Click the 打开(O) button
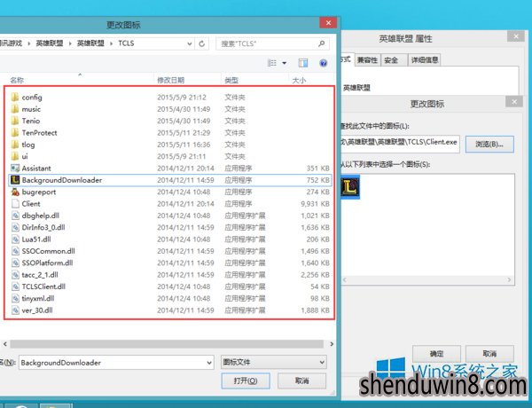This screenshot has width=532, height=408. click(x=246, y=381)
